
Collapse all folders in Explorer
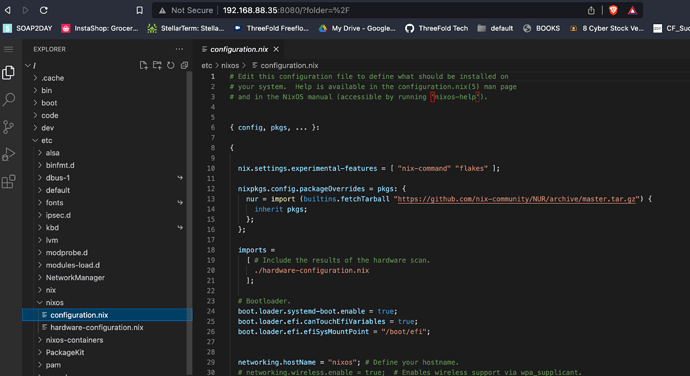tap(184, 65)
